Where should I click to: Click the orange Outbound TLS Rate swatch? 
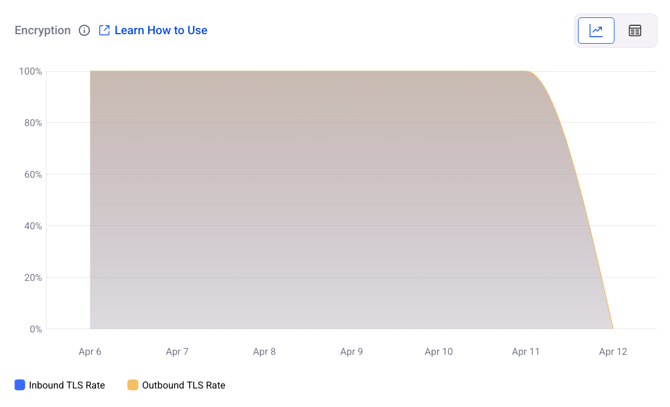(x=132, y=385)
